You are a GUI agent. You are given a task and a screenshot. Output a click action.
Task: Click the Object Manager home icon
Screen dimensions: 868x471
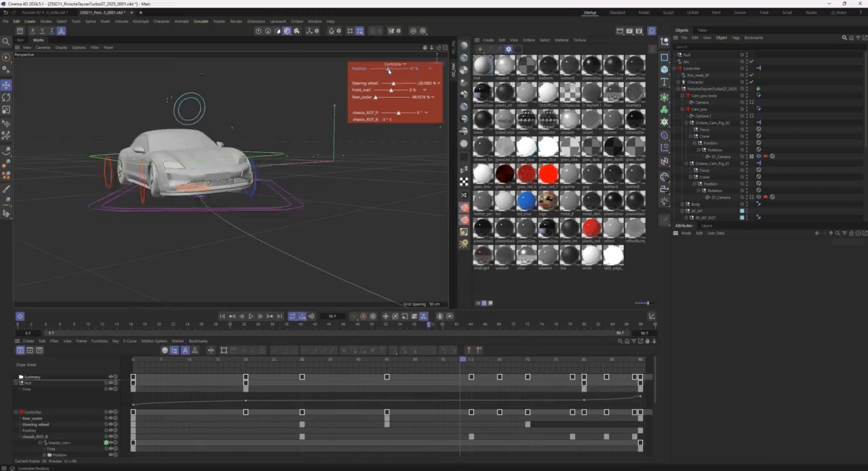(x=850, y=38)
